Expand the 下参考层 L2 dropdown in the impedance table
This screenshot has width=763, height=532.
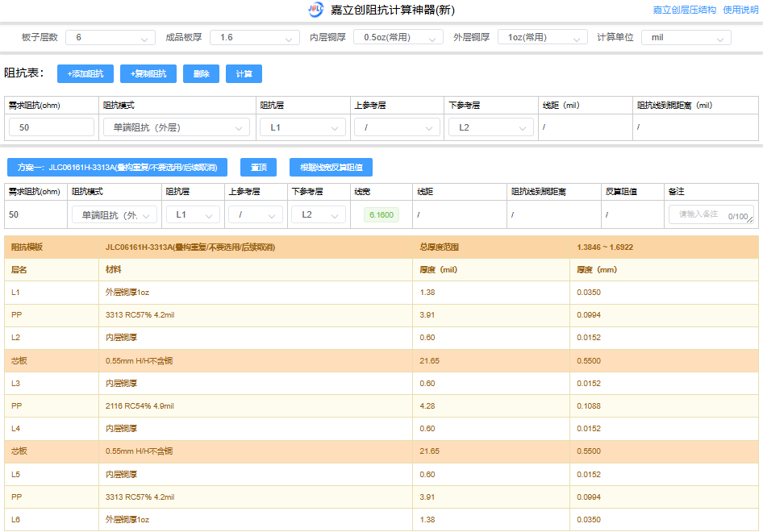(490, 127)
